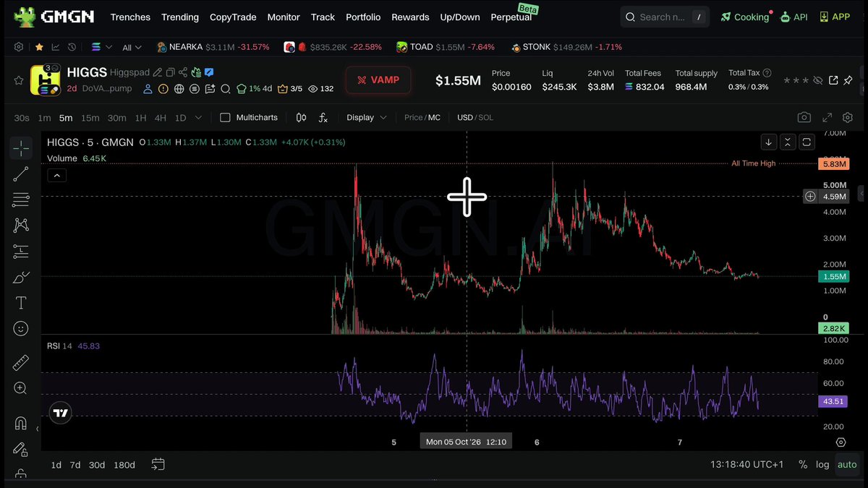Open the Solana chain selector dropdown
Screen dimensions: 868x488
point(102,47)
